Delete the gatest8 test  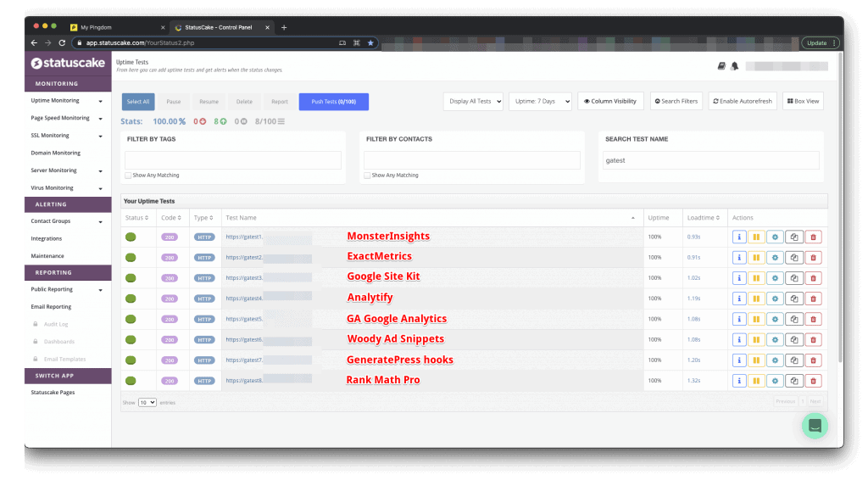pos(813,380)
